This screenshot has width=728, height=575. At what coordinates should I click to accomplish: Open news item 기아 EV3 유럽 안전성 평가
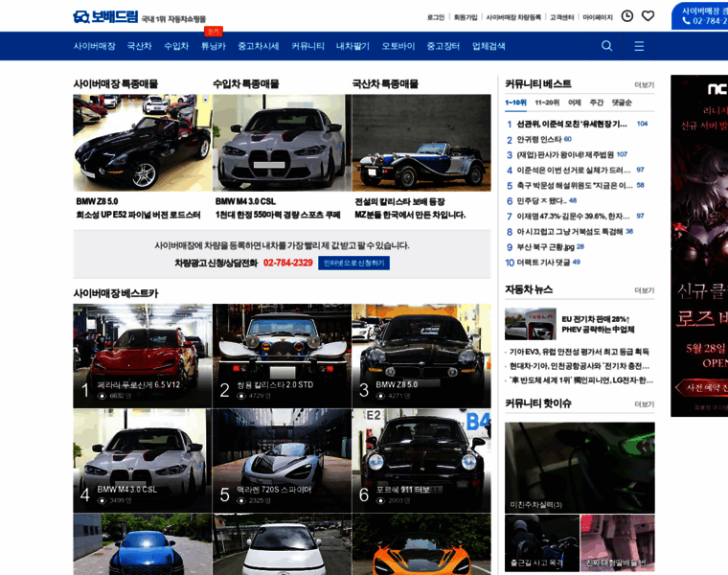pos(579,352)
